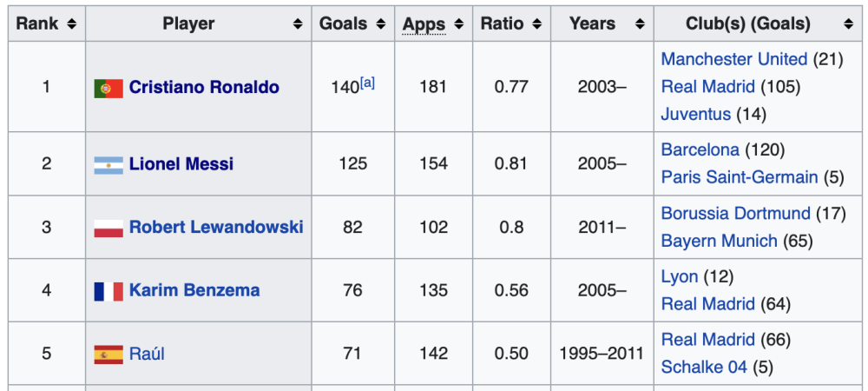Click the Spain flag next to Raúl

(108, 354)
